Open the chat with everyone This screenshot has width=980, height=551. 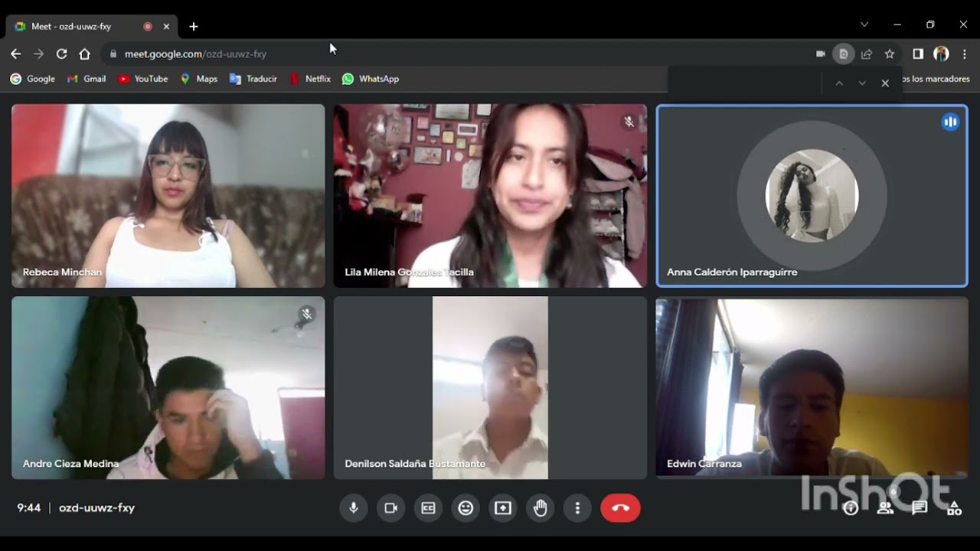pyautogui.click(x=920, y=508)
